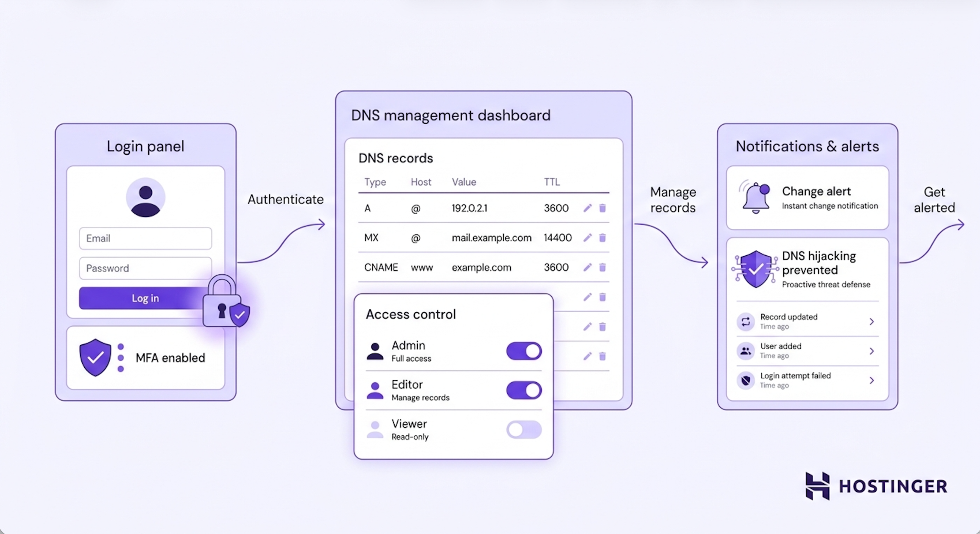Open the Login attempt failed notification
Image resolution: width=980 pixels, height=534 pixels.
(x=807, y=380)
